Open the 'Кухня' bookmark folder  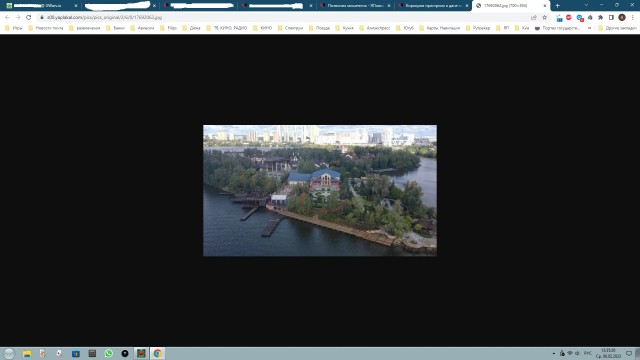(344, 28)
